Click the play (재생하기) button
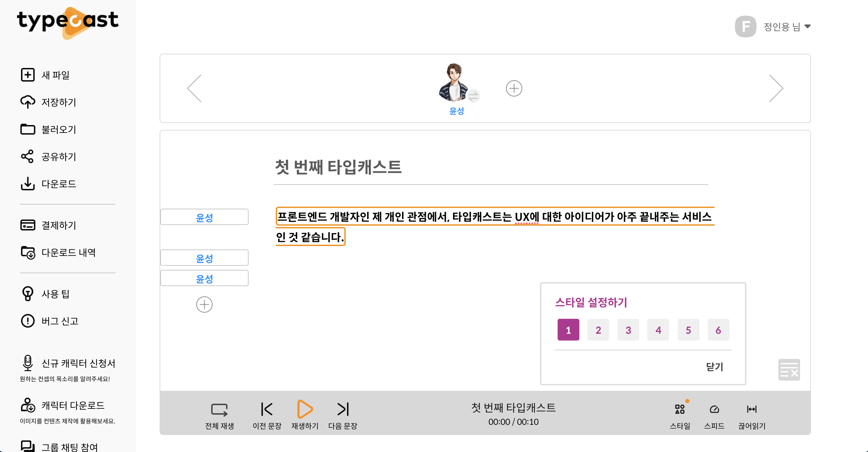This screenshot has height=452, width=868. tap(305, 409)
